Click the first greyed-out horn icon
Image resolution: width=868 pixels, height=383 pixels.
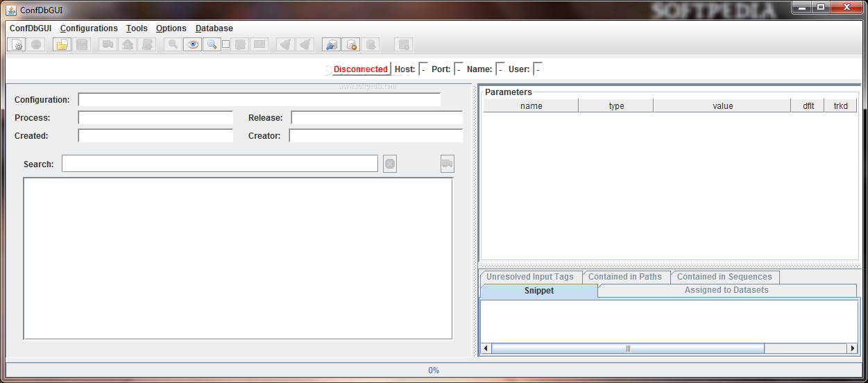click(x=284, y=44)
